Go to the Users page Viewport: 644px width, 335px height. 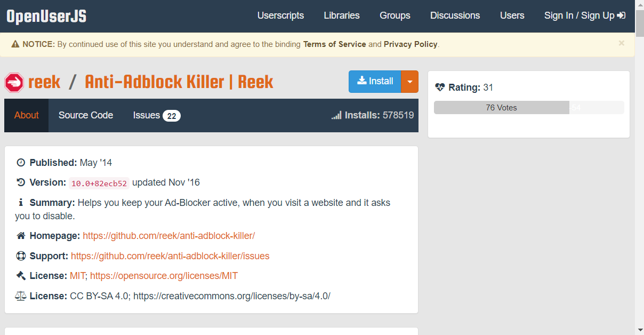click(512, 15)
